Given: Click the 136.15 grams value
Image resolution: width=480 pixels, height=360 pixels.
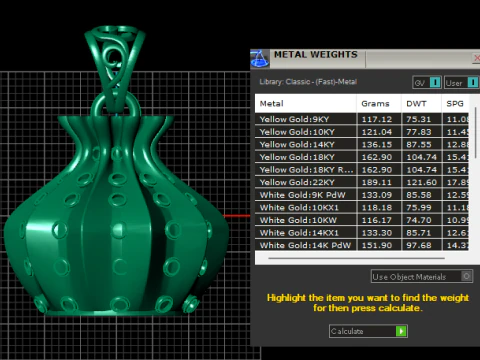Looking at the screenshot, I should pyautogui.click(x=377, y=145).
